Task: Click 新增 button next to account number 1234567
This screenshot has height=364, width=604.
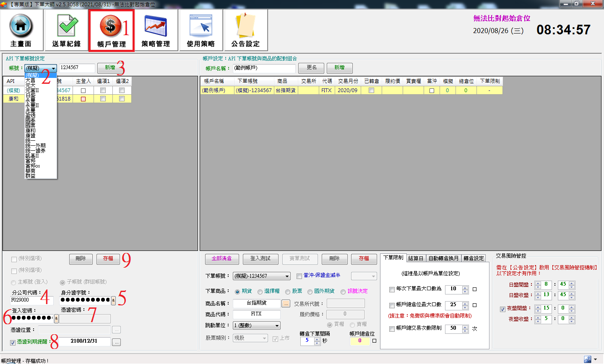Action: click(110, 68)
